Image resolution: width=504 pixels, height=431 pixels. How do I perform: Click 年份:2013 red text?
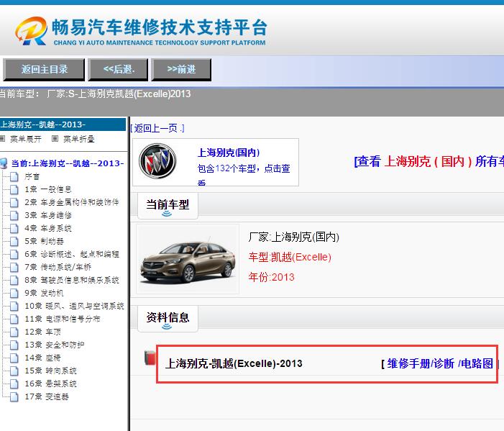coord(271,277)
